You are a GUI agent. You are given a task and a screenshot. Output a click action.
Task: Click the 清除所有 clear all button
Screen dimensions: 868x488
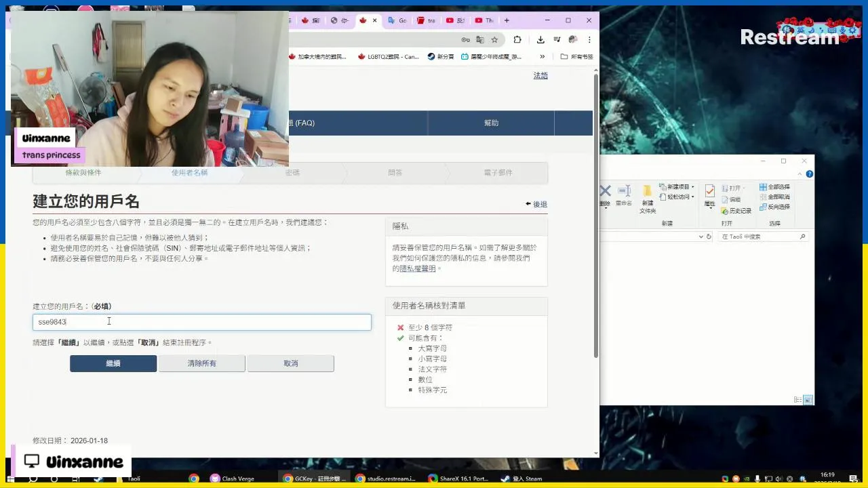(x=201, y=363)
